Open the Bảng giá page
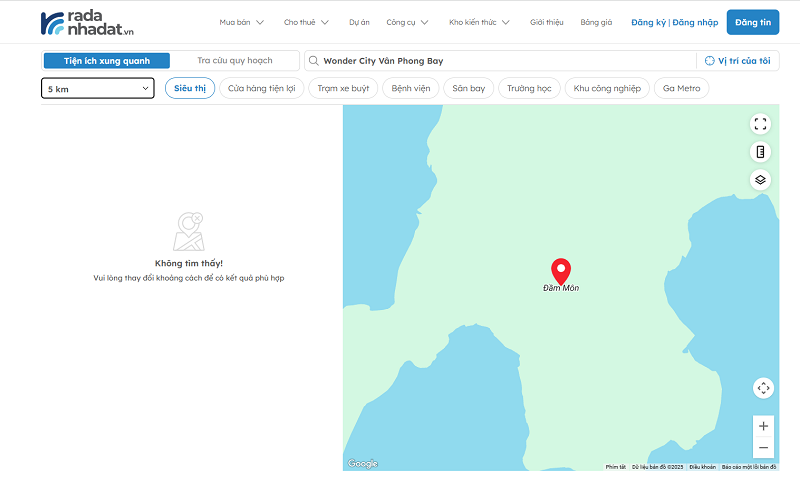The width and height of the screenshot is (800, 483). (596, 22)
